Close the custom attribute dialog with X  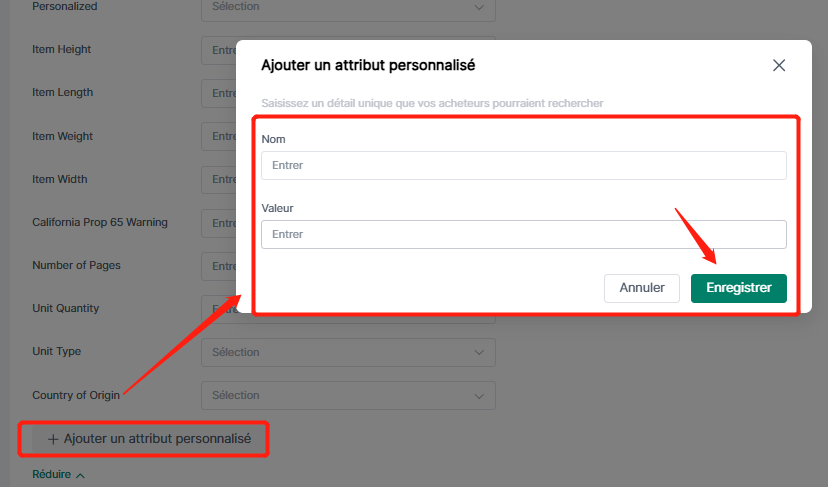click(779, 66)
